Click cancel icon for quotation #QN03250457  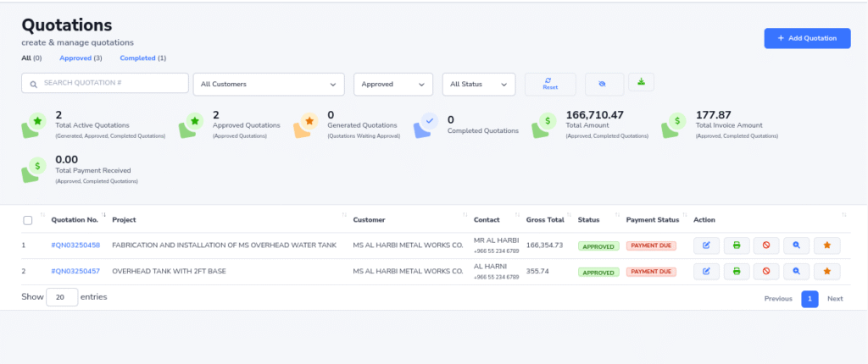(x=766, y=272)
